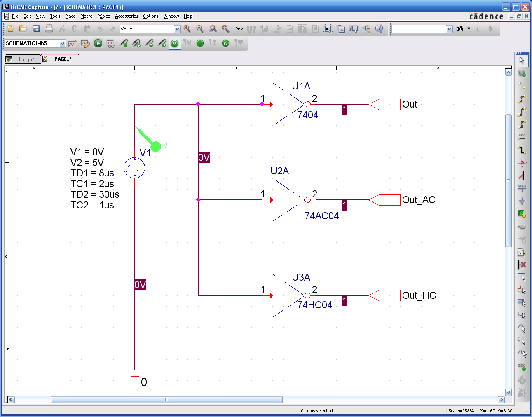Choose the Place Power symbol tool
This screenshot has height=417, width=532.
pyautogui.click(x=522, y=188)
